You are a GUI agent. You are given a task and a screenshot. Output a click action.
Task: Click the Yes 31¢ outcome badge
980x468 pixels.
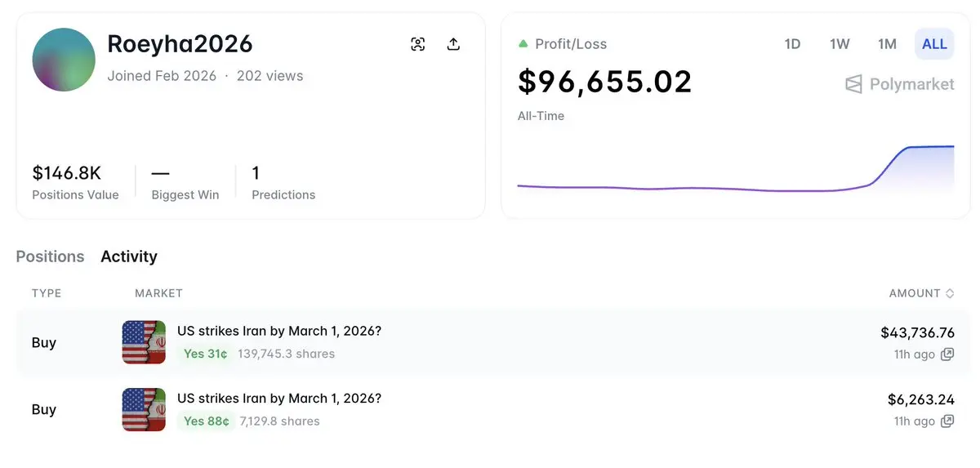(x=206, y=354)
